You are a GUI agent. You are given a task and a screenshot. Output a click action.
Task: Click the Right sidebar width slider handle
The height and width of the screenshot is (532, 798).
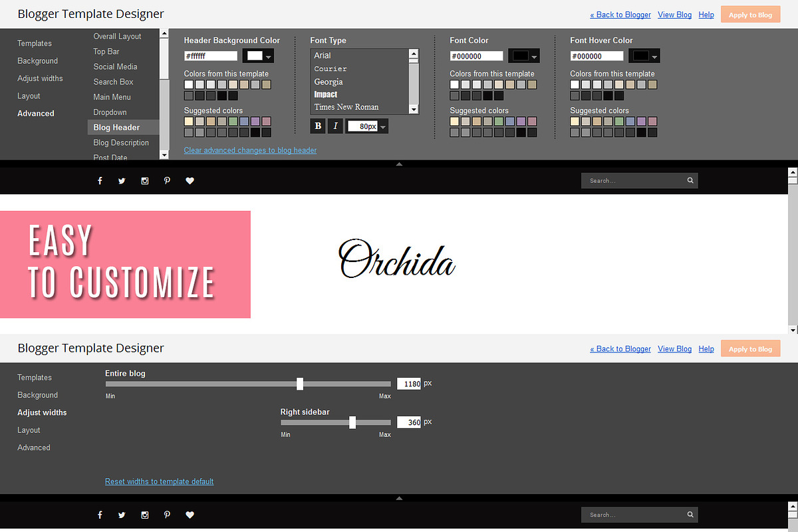click(352, 422)
